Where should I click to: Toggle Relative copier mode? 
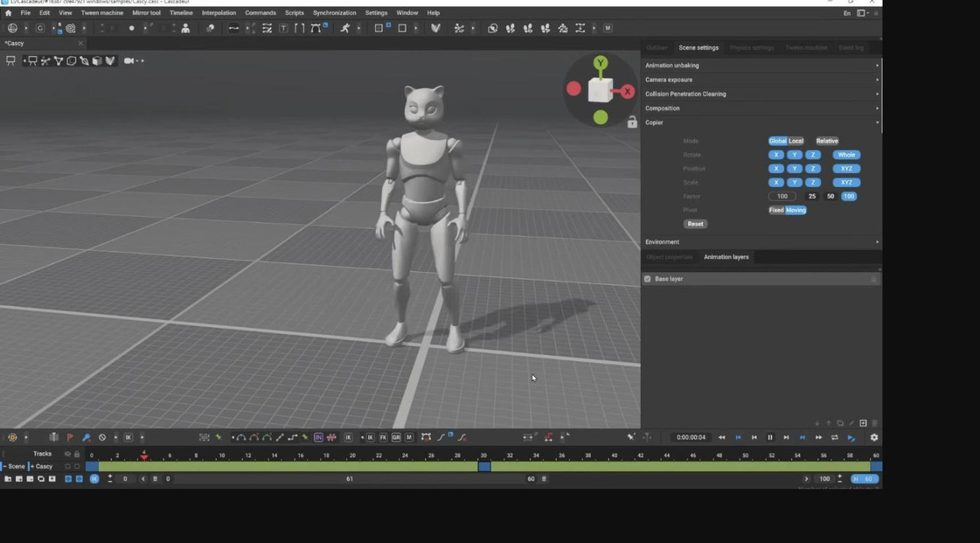tap(827, 141)
